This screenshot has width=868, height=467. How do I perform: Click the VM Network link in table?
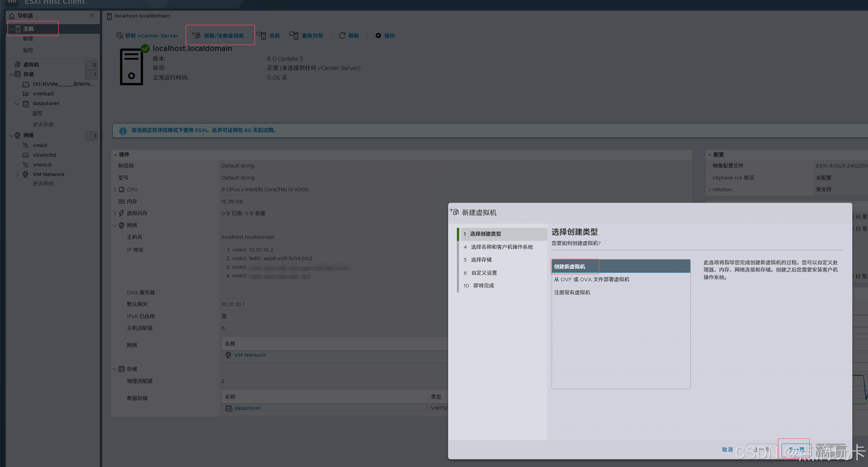coord(250,355)
